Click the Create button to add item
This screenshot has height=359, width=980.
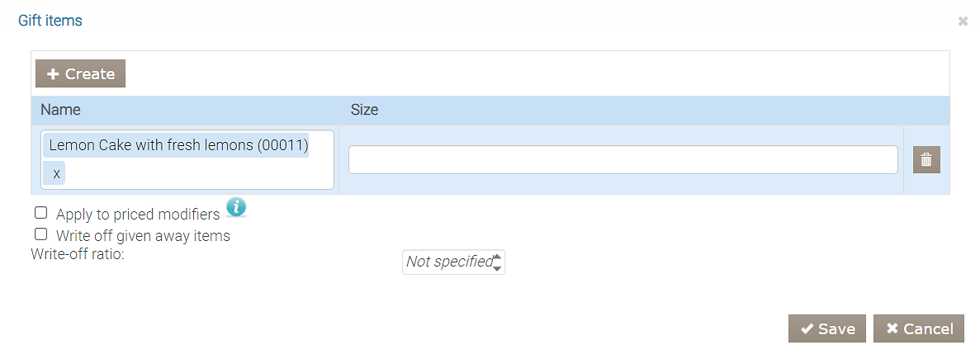coord(80,73)
